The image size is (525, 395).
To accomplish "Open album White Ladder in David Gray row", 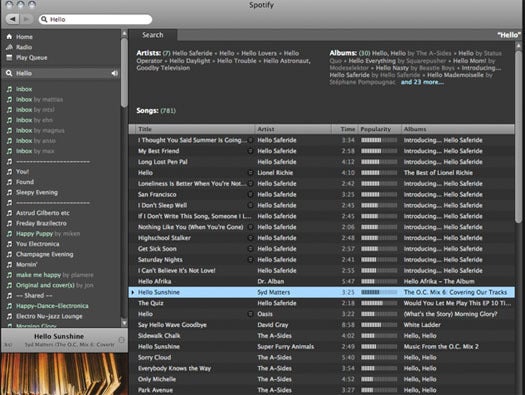I will pyautogui.click(x=422, y=325).
